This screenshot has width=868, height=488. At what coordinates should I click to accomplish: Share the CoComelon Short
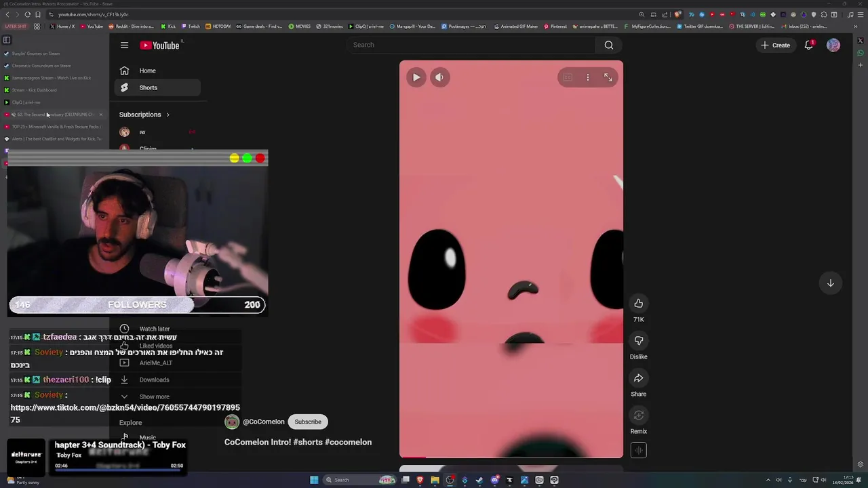[638, 378]
